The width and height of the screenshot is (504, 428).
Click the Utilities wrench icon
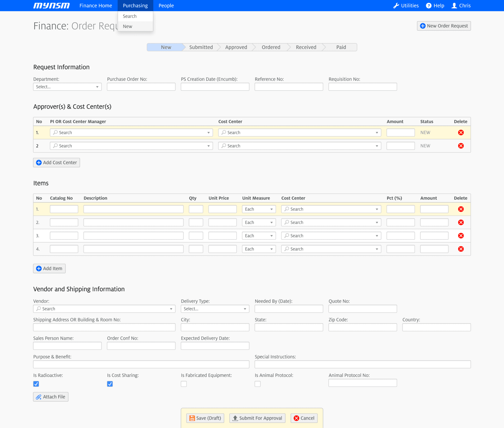pyautogui.click(x=396, y=6)
